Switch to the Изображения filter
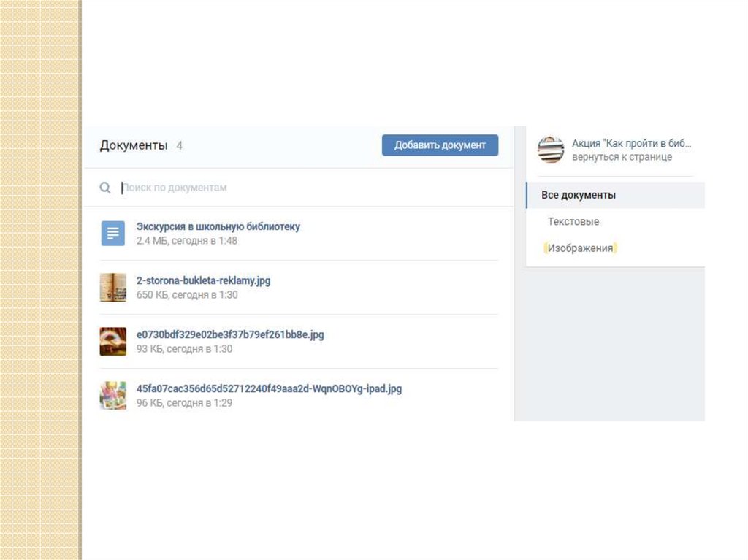748x560 pixels. 580,248
